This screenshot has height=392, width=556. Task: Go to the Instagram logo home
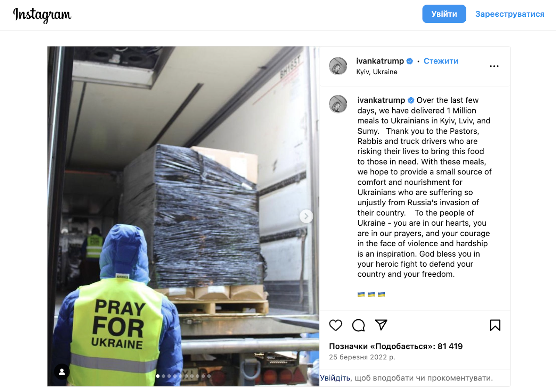point(42,15)
